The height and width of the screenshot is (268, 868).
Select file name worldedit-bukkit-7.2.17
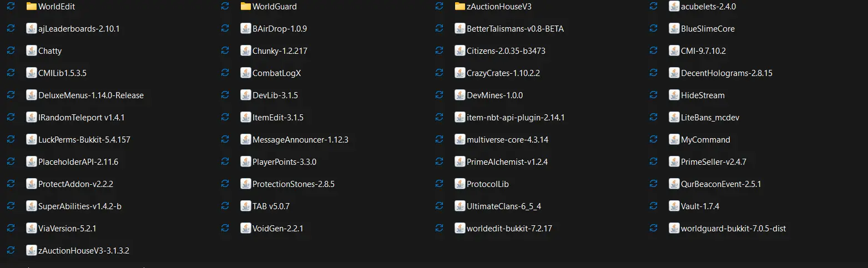coord(509,229)
